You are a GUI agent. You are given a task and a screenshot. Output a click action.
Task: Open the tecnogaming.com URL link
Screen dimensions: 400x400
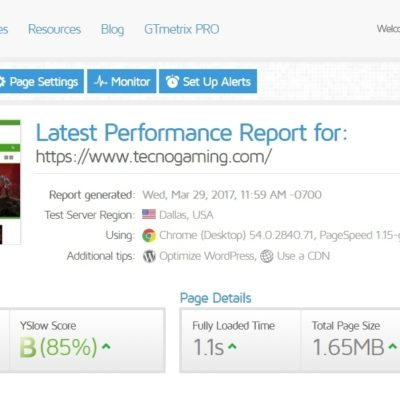click(154, 157)
